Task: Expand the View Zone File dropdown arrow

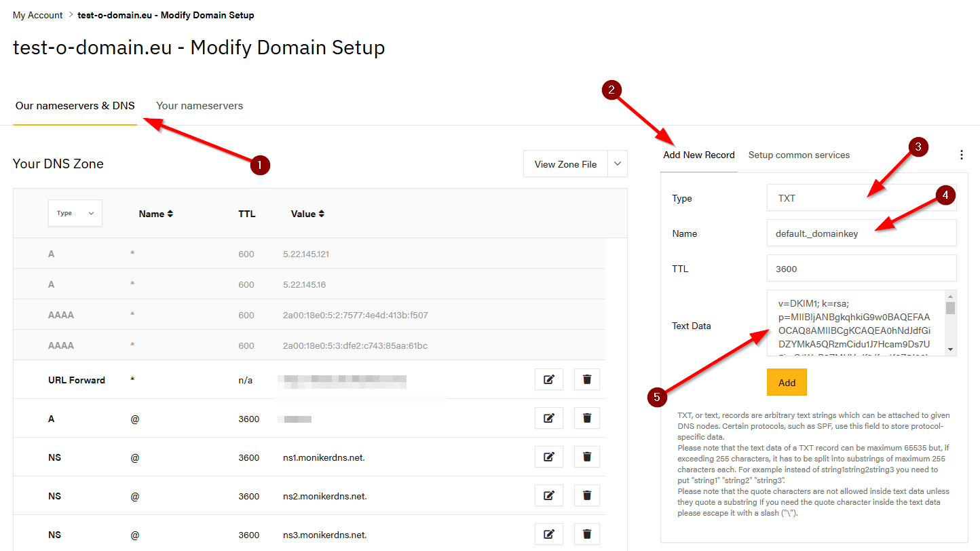Action: click(617, 164)
